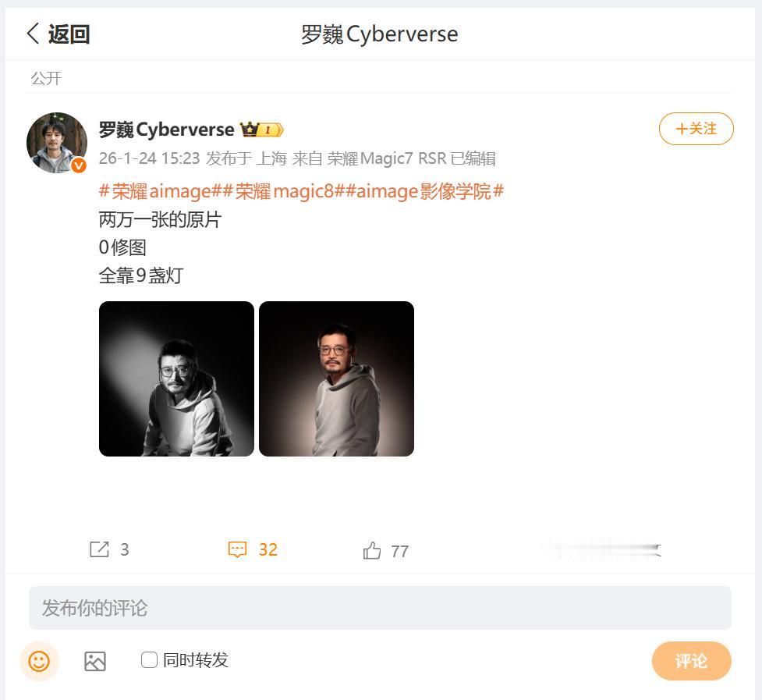Open the orange verified V badge
This screenshot has height=700, width=762.
pos(79,165)
